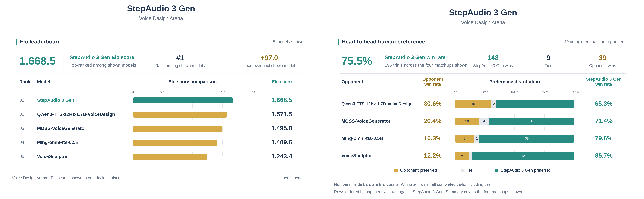Click VoiceSculptor in the head-to-head Opponent column
The height and width of the screenshot is (199, 644).
coord(357,156)
